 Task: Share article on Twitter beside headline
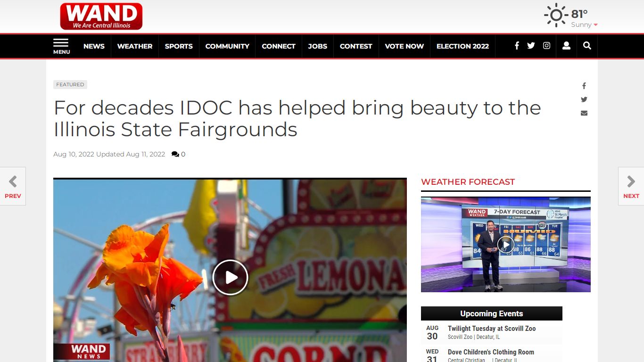[x=584, y=99]
